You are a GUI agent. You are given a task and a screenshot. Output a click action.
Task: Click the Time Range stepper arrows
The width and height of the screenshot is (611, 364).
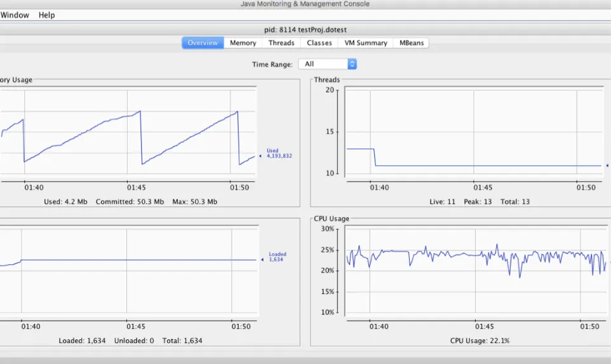click(x=352, y=64)
